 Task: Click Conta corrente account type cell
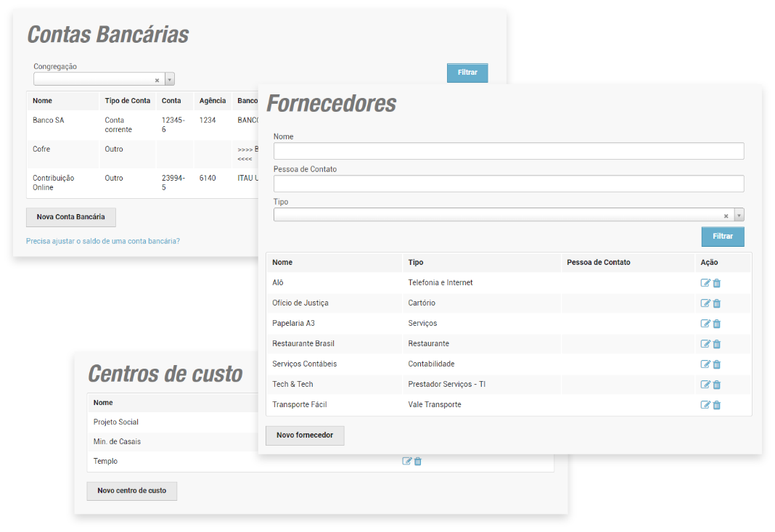[x=118, y=125]
